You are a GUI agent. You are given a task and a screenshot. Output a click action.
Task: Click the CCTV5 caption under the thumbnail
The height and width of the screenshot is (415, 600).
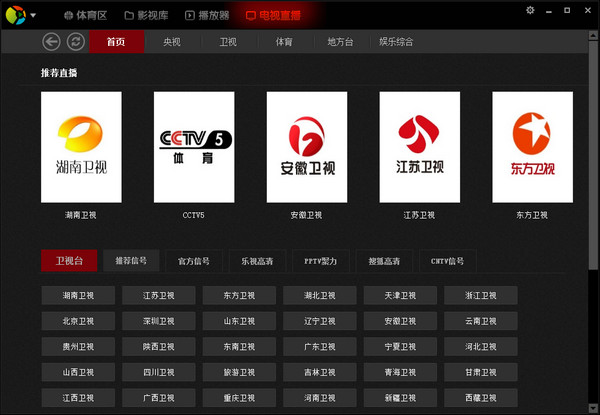pos(194,215)
